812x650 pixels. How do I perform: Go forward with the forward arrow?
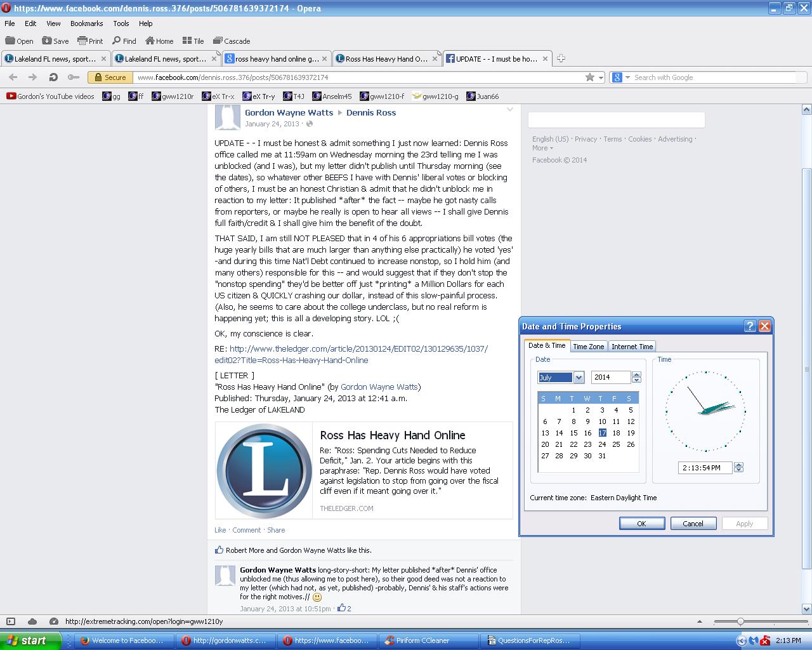coord(32,77)
